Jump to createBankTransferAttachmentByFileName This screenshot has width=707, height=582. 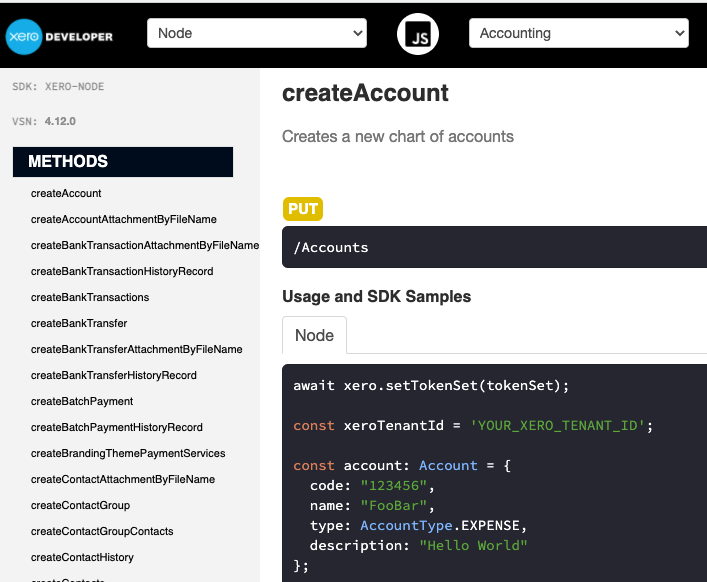pos(136,349)
